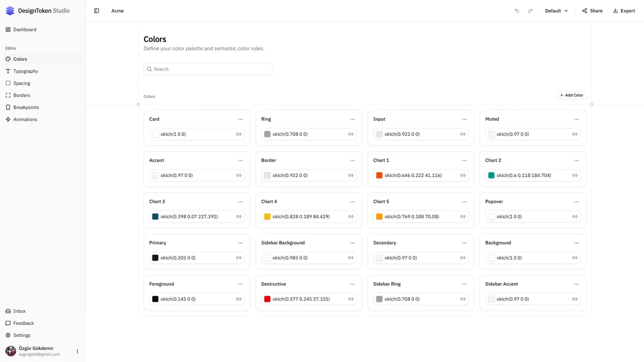Open the Animations editor
Image resolution: width=644 pixels, height=362 pixels.
(x=24, y=119)
